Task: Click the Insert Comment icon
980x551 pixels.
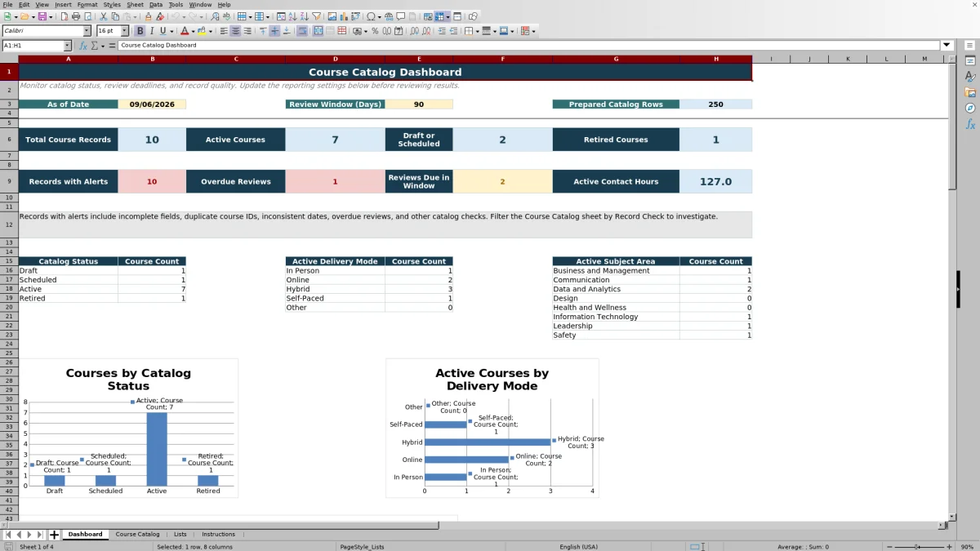Action: (401, 16)
